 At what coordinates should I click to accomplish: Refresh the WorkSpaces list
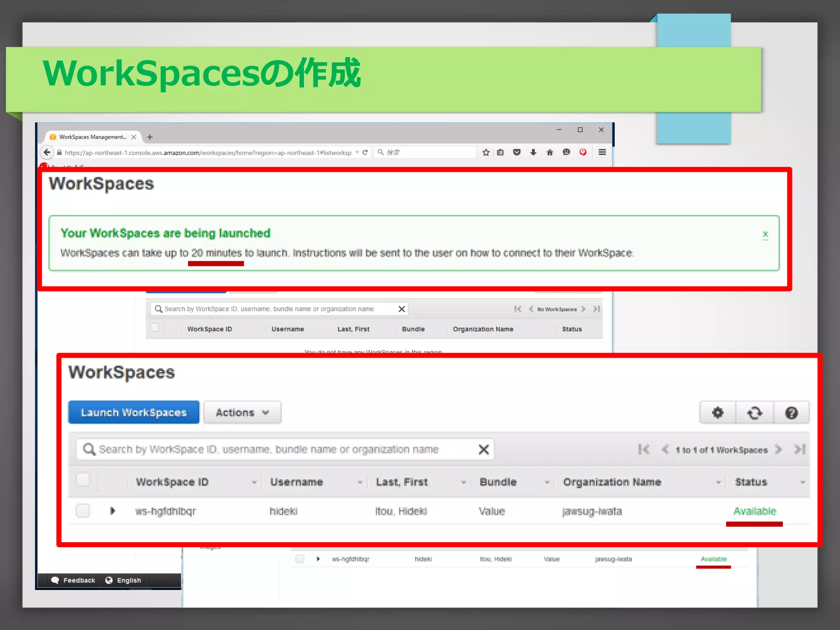pyautogui.click(x=754, y=412)
